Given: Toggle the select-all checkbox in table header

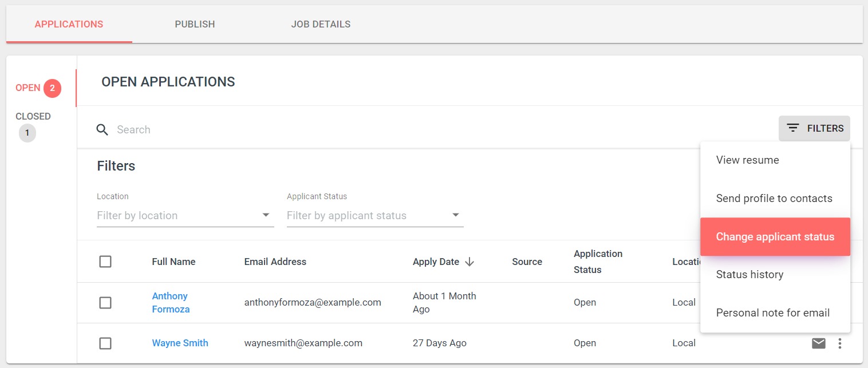Looking at the screenshot, I should (105, 262).
